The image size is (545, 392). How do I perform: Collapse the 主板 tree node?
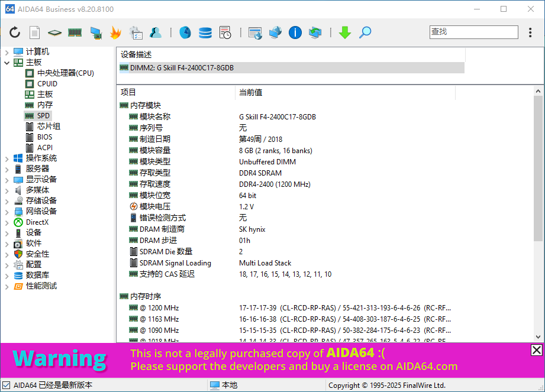click(x=7, y=63)
